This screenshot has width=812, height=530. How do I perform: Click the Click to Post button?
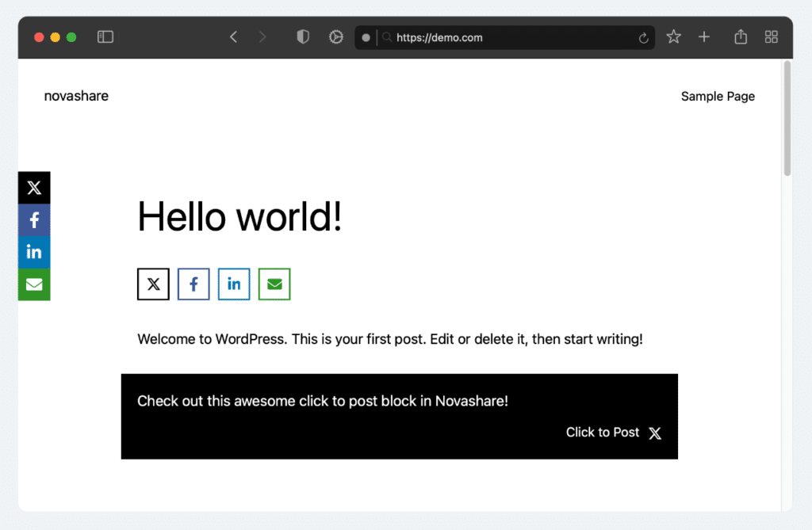(x=603, y=433)
